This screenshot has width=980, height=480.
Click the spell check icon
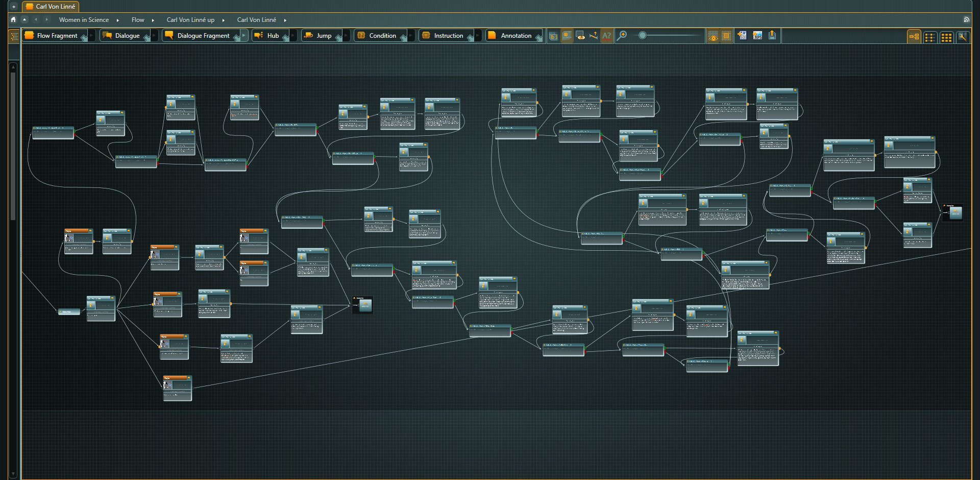(x=606, y=36)
